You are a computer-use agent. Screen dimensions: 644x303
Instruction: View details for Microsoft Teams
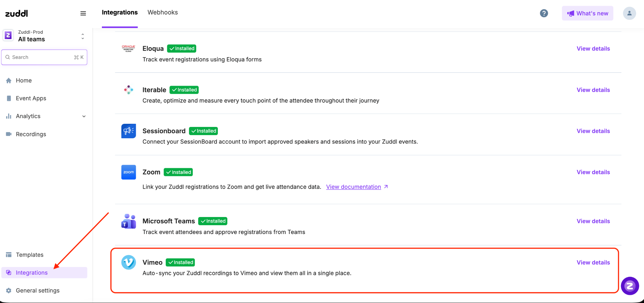pyautogui.click(x=593, y=221)
